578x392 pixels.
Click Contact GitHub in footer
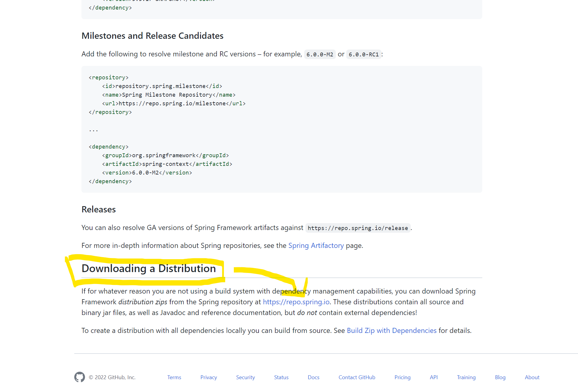click(x=357, y=377)
